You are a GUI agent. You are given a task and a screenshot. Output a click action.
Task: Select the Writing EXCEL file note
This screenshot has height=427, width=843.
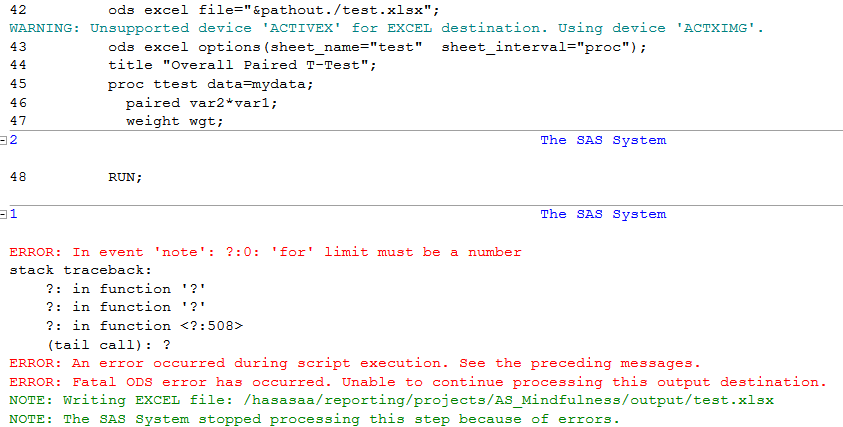[391, 401]
